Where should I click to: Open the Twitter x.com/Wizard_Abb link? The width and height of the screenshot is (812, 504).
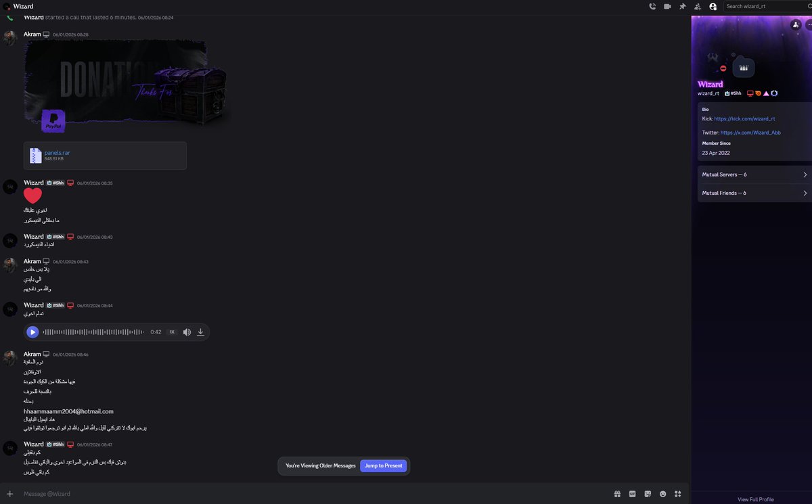pyautogui.click(x=750, y=133)
